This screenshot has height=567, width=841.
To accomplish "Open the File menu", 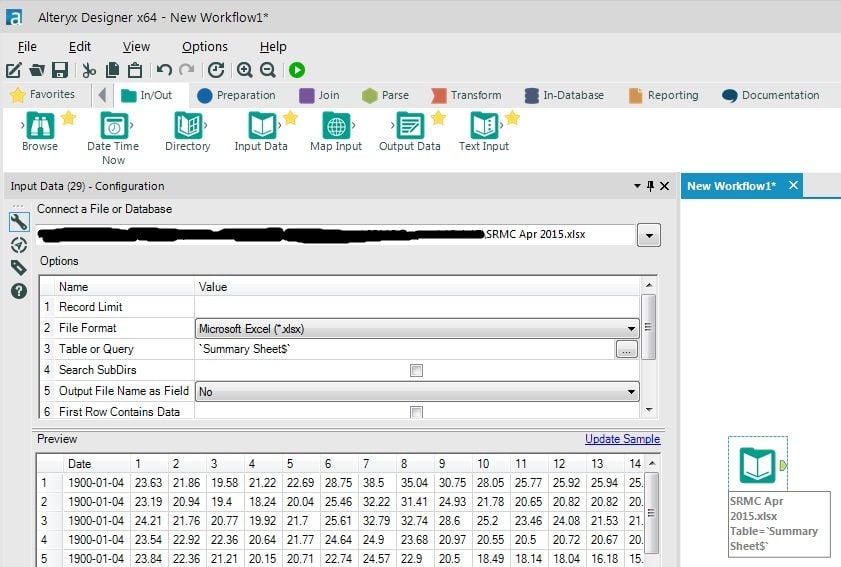I will (x=27, y=47).
